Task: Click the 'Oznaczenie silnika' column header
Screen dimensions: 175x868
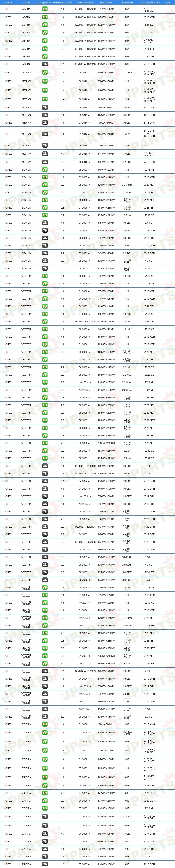Action: (150, 2)
